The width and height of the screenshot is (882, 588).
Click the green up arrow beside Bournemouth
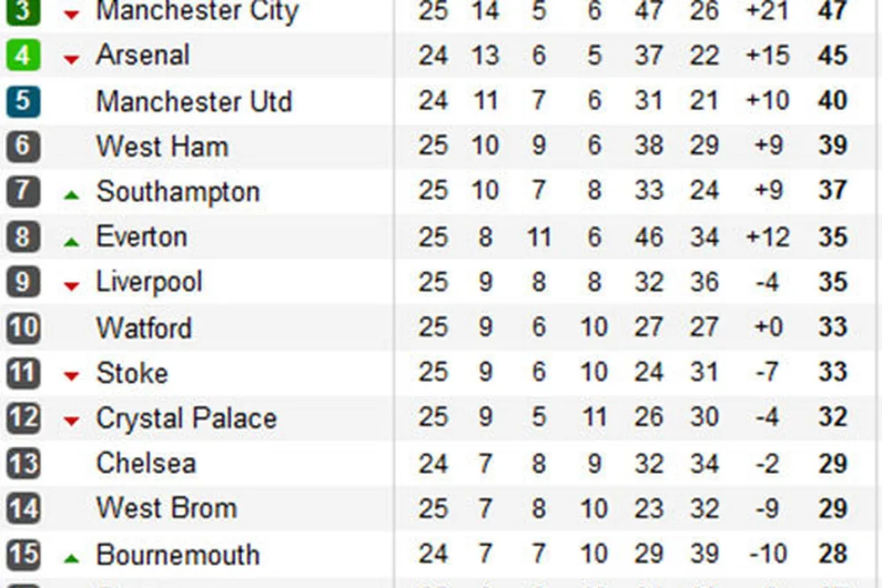(72, 558)
